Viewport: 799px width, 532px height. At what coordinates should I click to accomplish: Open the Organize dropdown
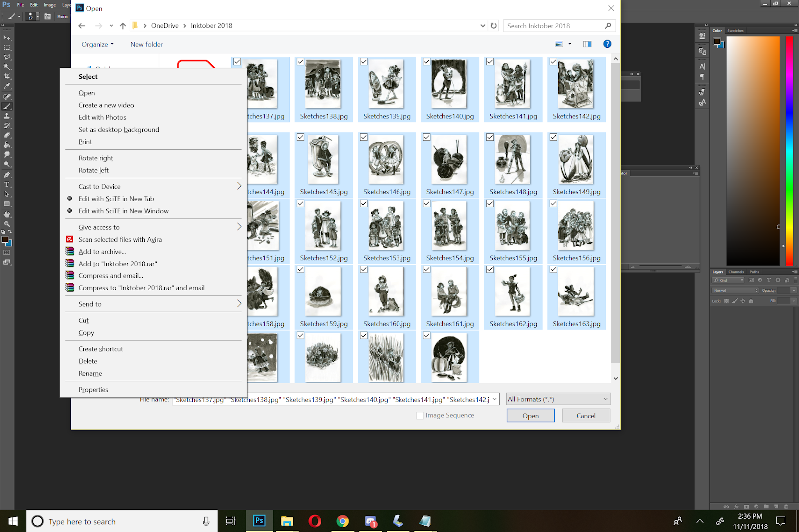click(98, 44)
